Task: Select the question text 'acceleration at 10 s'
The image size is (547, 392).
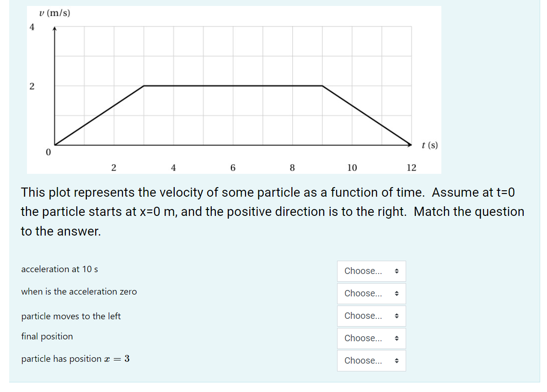Action: point(59,269)
